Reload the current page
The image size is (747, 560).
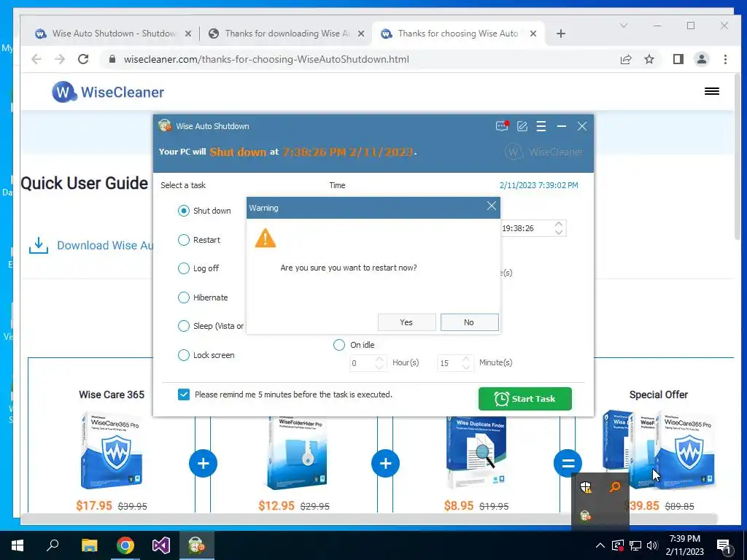pos(83,59)
